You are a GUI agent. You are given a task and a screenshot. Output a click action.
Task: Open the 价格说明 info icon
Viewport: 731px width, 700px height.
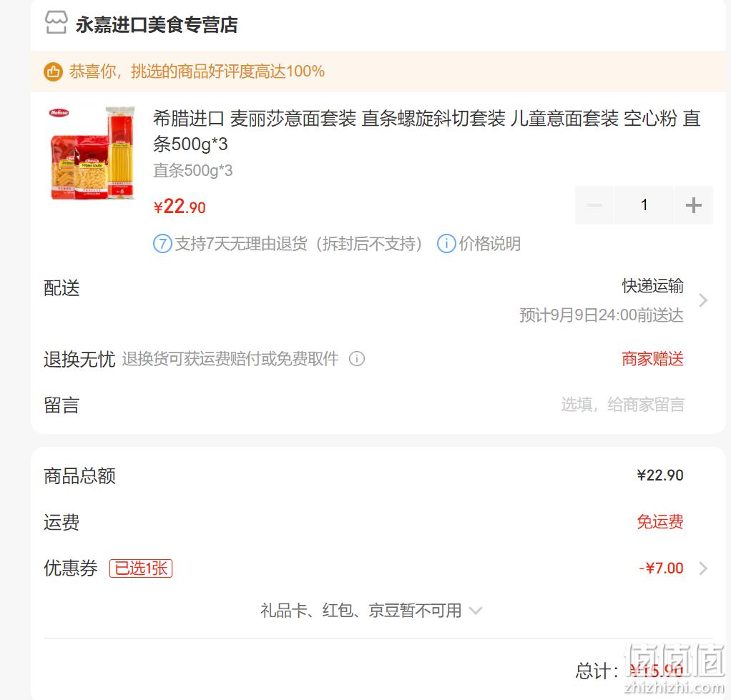tap(446, 244)
